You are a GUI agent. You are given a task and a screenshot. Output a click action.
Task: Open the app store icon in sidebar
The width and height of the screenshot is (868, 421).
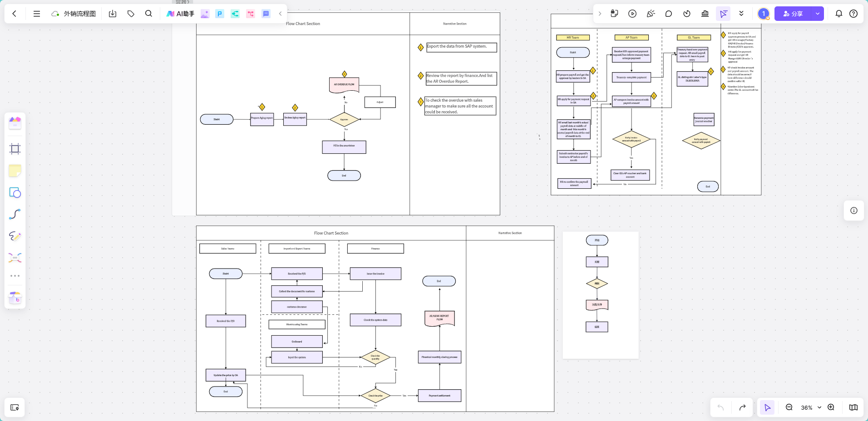point(15,298)
